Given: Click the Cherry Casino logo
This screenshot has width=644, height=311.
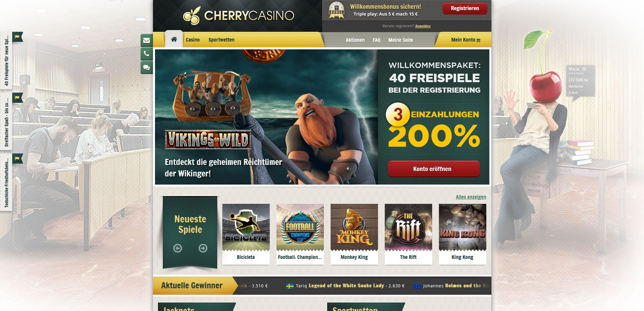Looking at the screenshot, I should [239, 16].
